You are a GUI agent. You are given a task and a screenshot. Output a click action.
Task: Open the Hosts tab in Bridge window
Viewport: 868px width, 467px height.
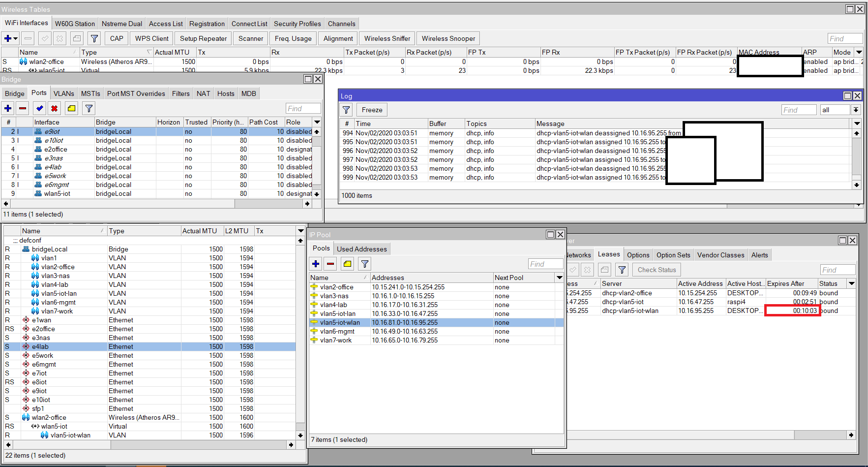tap(226, 93)
